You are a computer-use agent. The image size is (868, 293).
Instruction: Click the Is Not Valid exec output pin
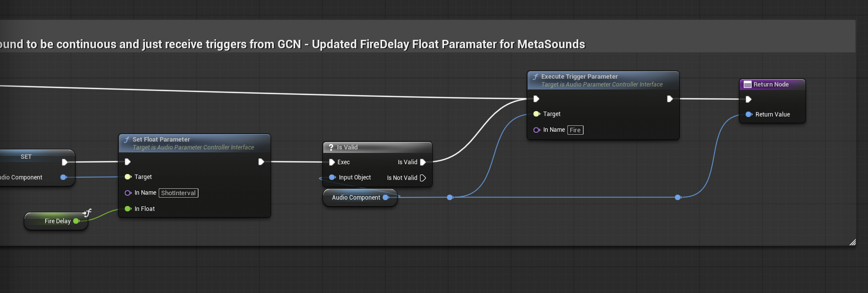click(x=423, y=178)
